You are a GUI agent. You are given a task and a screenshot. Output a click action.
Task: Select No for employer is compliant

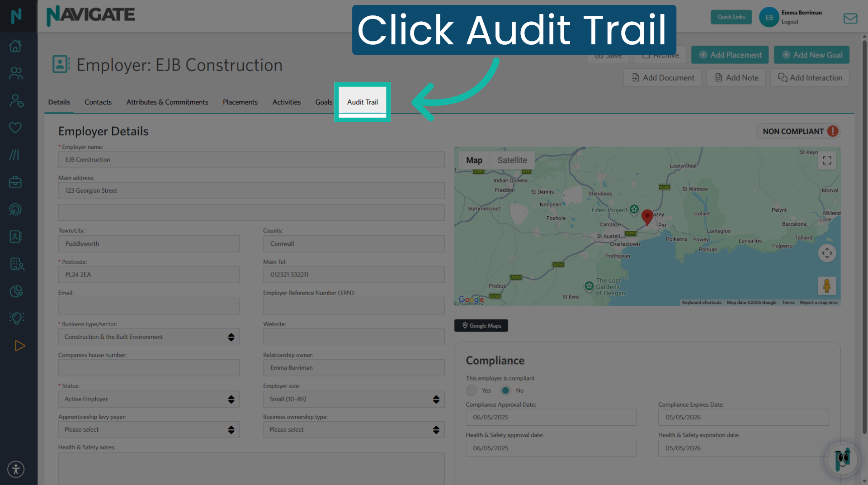click(505, 390)
